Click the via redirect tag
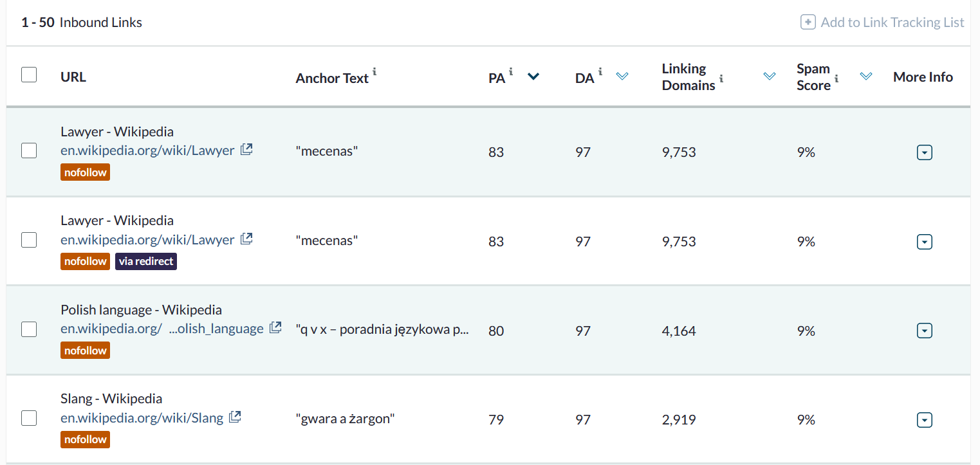 pos(146,261)
